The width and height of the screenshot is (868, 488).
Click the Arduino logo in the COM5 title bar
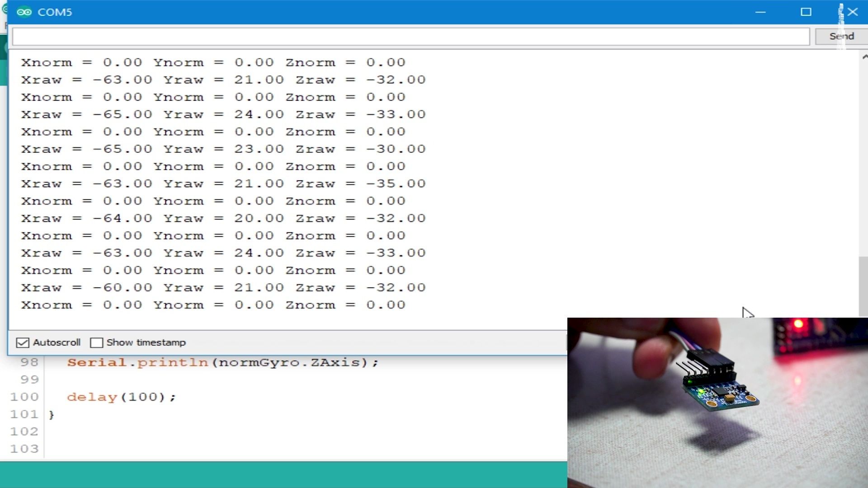[25, 12]
